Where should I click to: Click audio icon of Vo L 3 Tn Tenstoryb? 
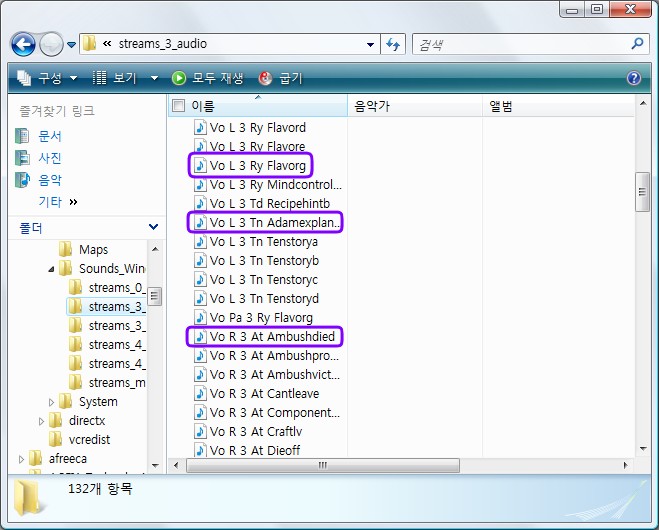[x=200, y=261]
